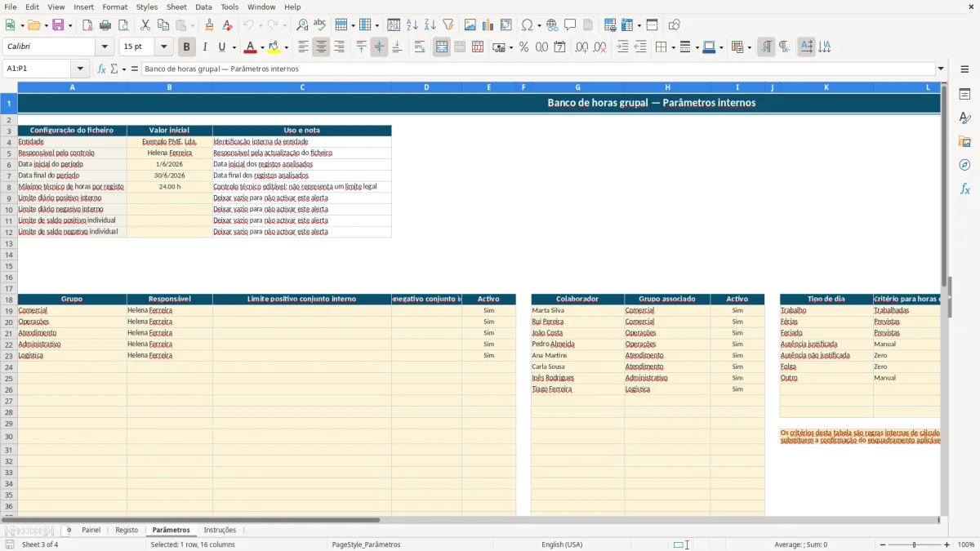Click cell containing Pedro Almeida
This screenshot has height=551, width=980.
tap(577, 344)
